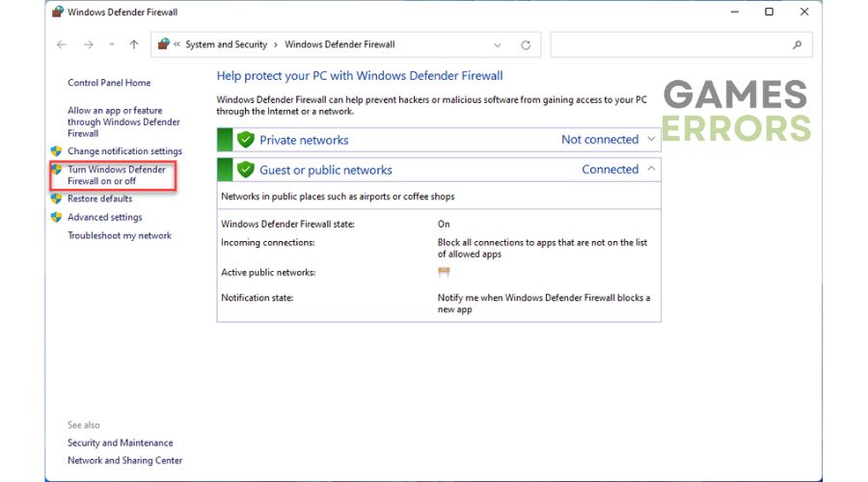Image resolution: width=868 pixels, height=482 pixels.
Task: Click the Not connected status text
Action: point(600,140)
